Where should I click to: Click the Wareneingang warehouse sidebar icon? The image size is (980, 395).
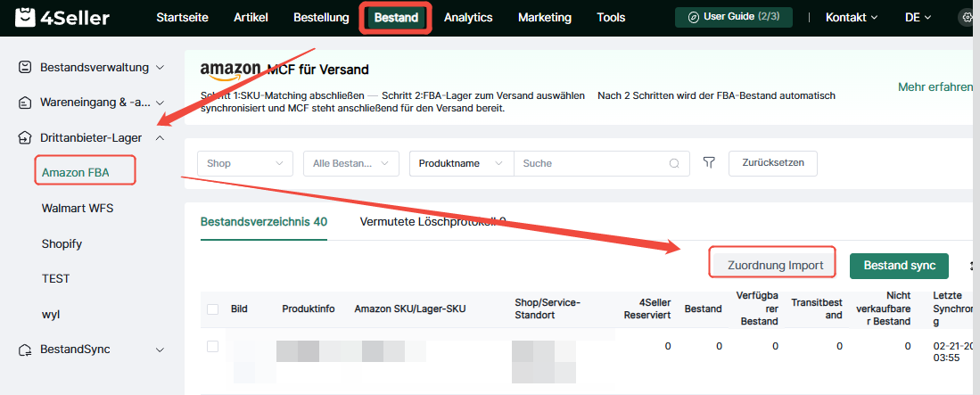click(x=25, y=102)
